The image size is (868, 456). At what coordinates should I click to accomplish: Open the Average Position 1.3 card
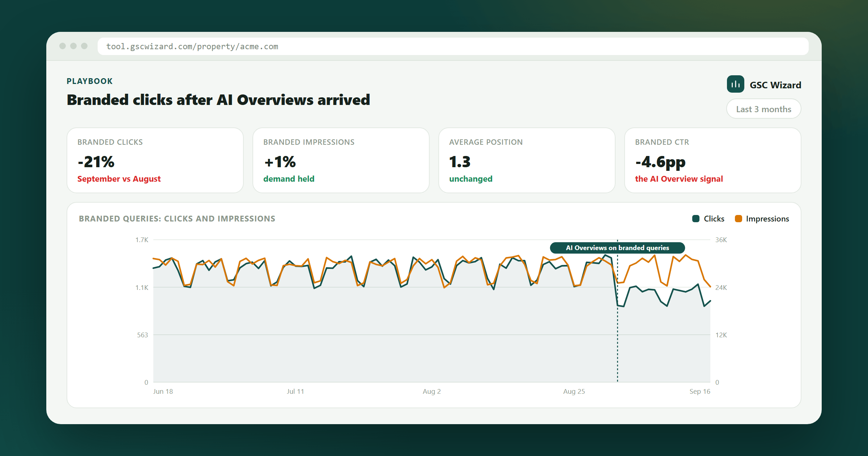(527, 160)
